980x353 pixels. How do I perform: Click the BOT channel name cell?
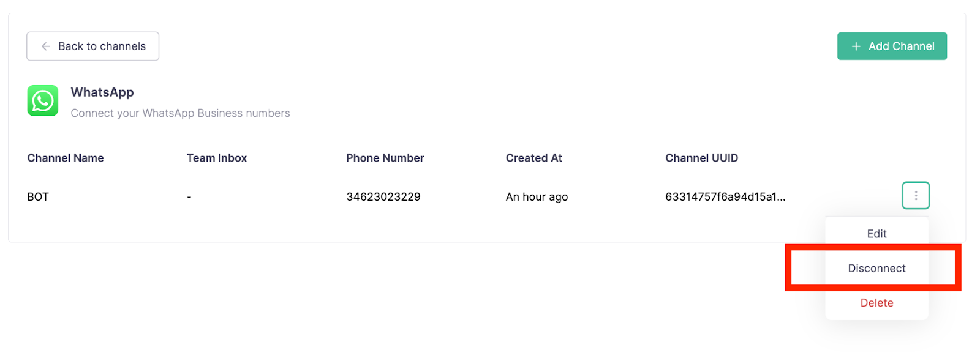coord(38,197)
